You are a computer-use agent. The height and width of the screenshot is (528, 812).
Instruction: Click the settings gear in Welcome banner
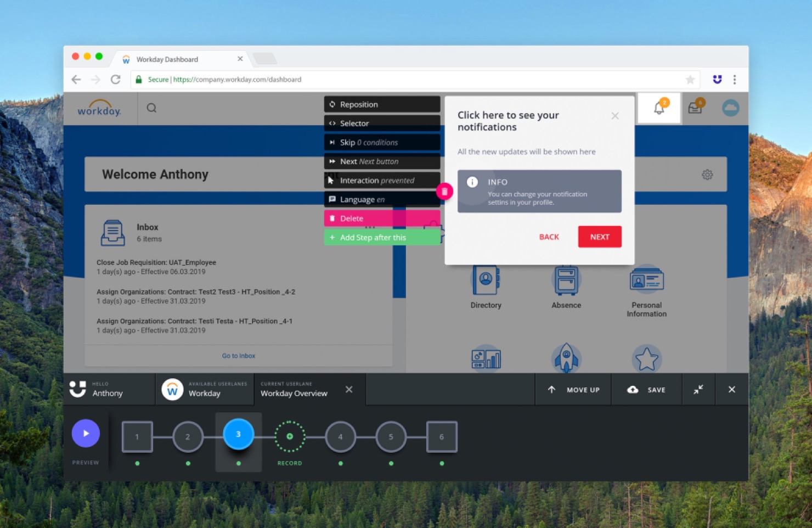coord(707,175)
